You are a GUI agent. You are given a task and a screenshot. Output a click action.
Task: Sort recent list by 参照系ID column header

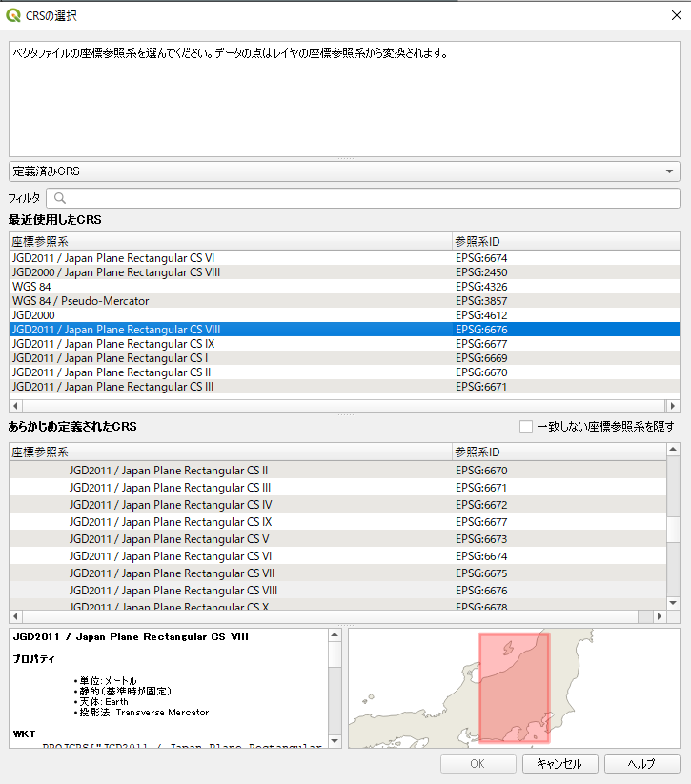coord(562,242)
